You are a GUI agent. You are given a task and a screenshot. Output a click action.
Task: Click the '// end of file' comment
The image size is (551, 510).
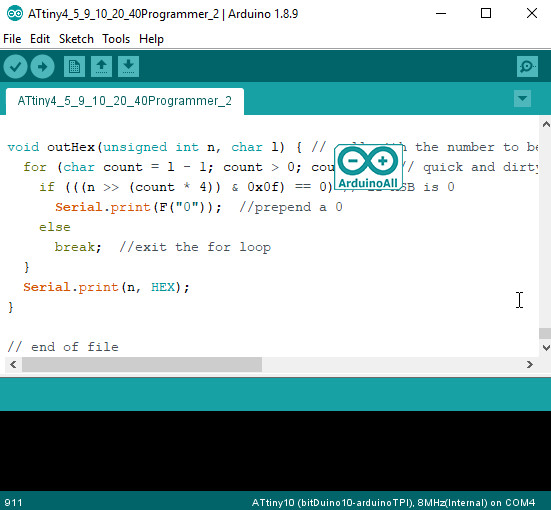click(x=63, y=347)
